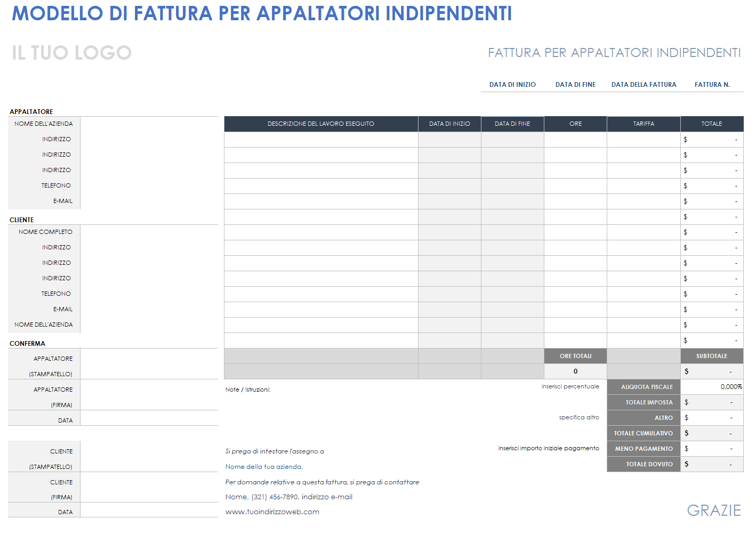
Task: Click the 'inserisci percentuale' hint text
Action: pyautogui.click(x=570, y=387)
